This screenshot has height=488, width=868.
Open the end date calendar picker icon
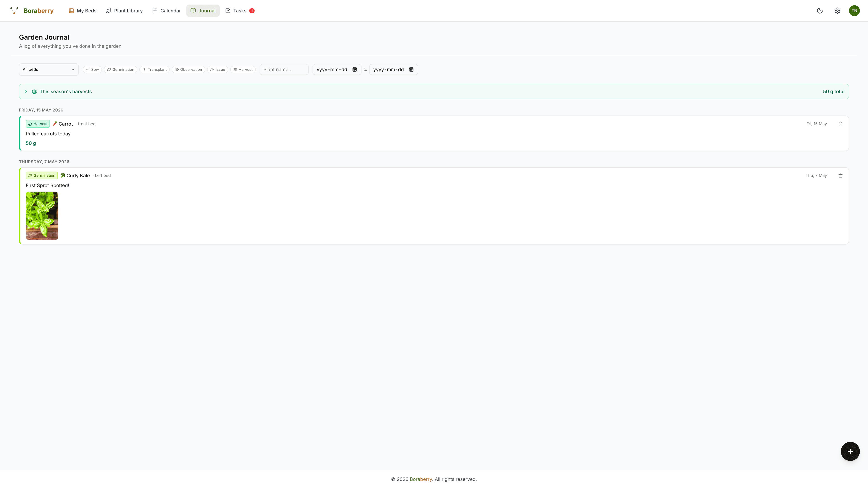pos(411,69)
